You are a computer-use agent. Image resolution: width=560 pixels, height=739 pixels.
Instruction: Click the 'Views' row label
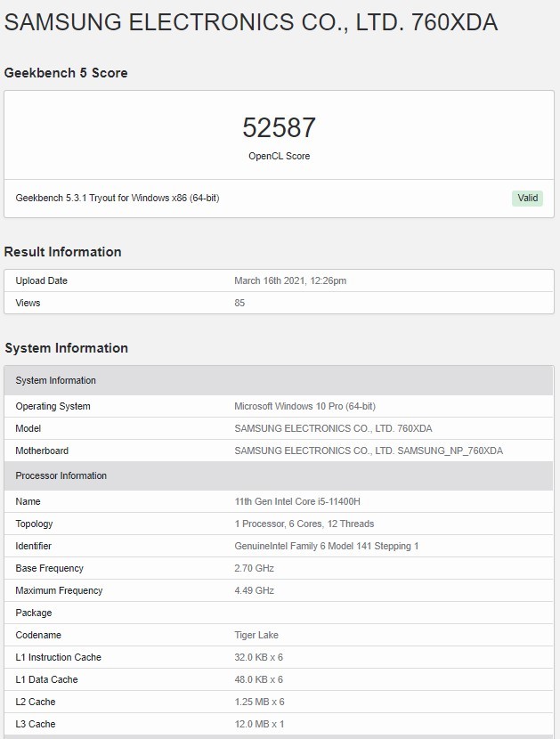point(28,303)
